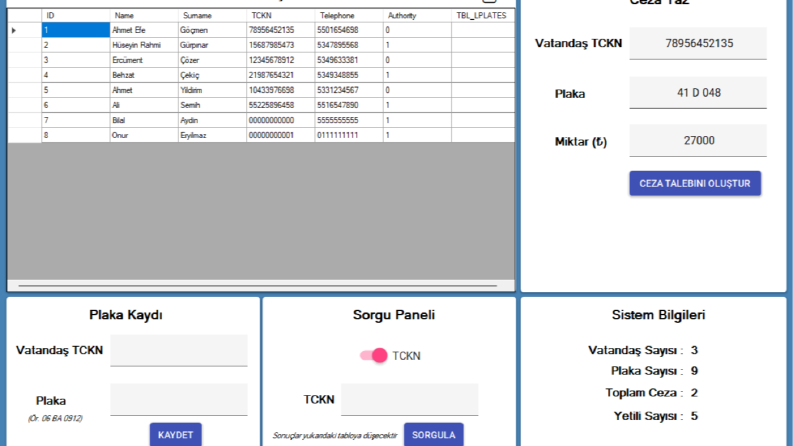Image resolution: width=793 pixels, height=446 pixels.
Task: Select the surname cell Yıldırım
Action: click(x=212, y=91)
